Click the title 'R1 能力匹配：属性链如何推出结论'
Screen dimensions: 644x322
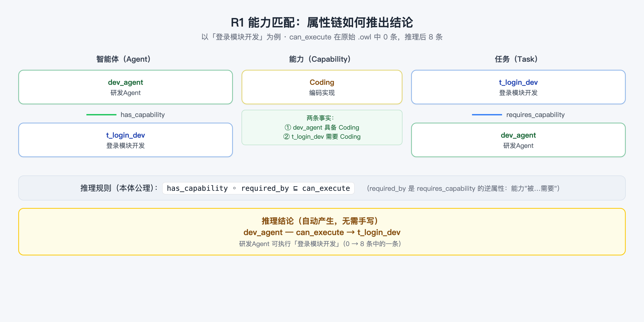point(322,22)
